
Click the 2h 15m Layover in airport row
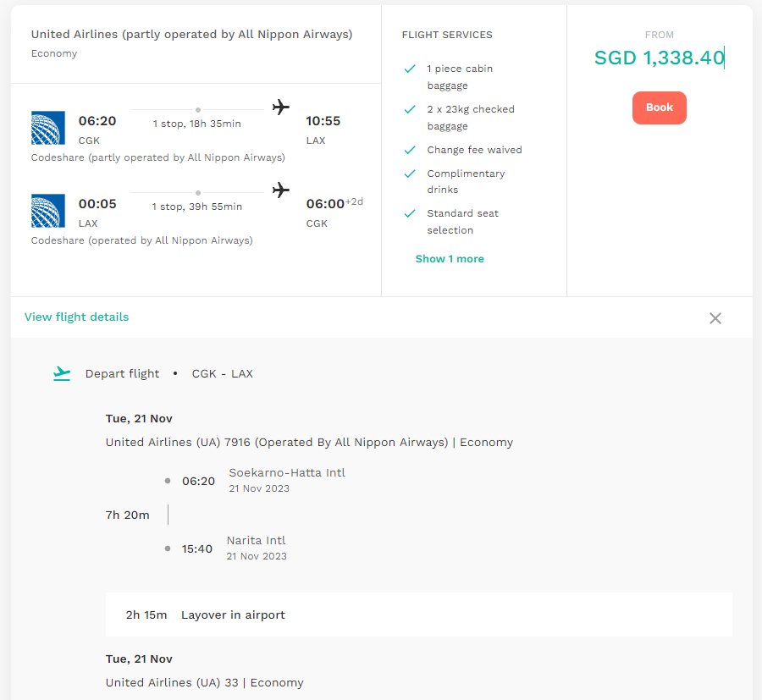(418, 615)
